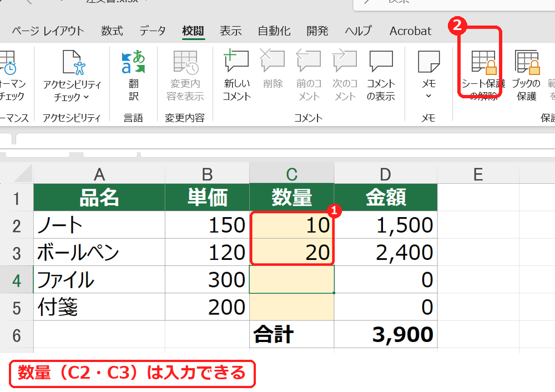Image resolution: width=555 pixels, height=392 pixels.
Task: Select the cell with price 200
Action: [207, 306]
